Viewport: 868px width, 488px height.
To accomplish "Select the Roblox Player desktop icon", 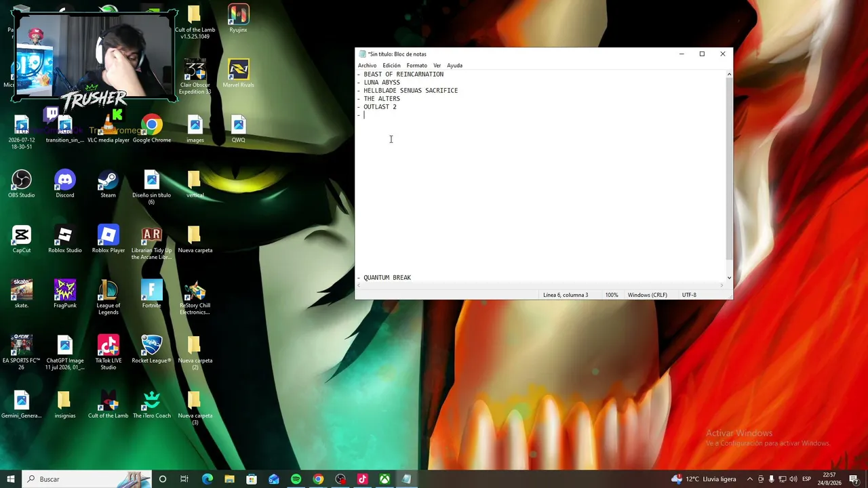I will pos(108,239).
